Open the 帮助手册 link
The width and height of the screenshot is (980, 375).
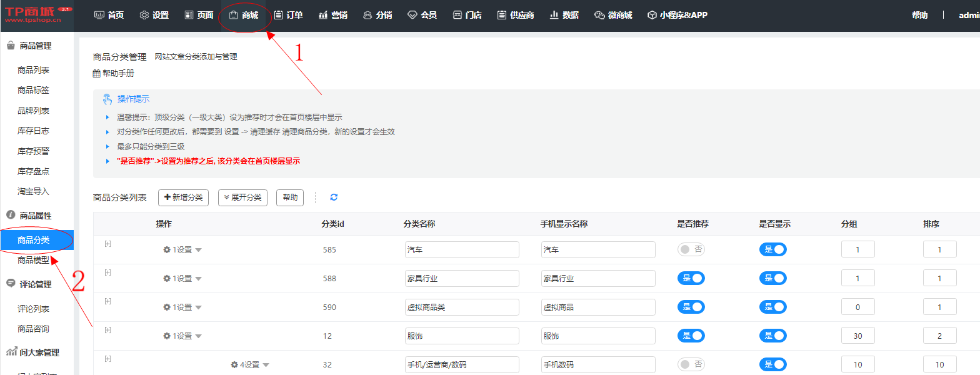(x=118, y=74)
